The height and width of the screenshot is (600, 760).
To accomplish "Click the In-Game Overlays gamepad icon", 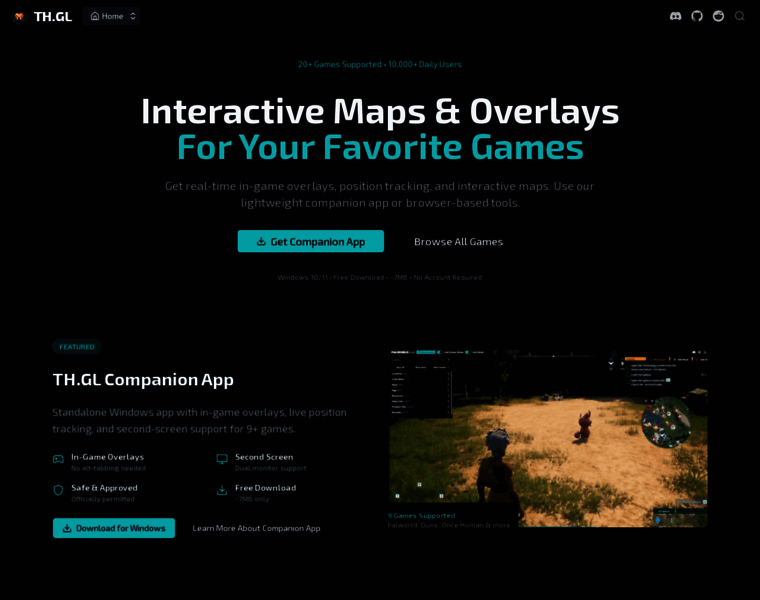I will click(58, 459).
